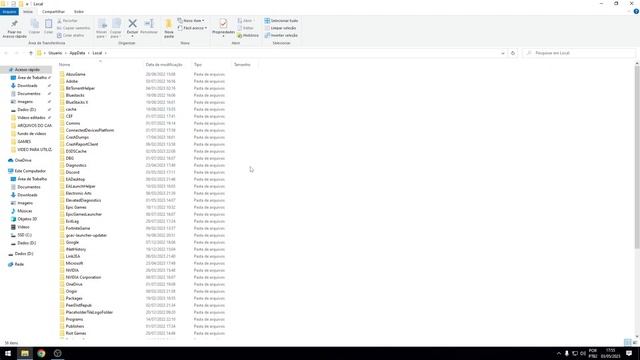Click the Abrir ribbon option
This screenshot has width=640, height=360.
[x=245, y=20]
